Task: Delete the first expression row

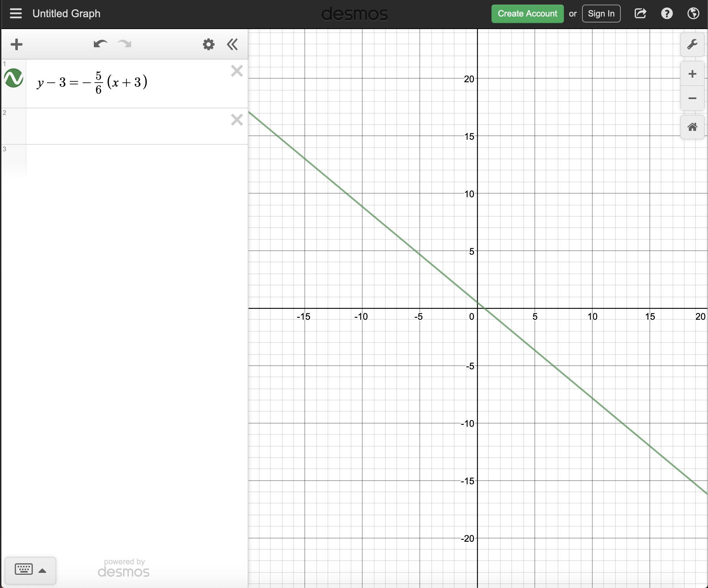Action: pos(237,71)
